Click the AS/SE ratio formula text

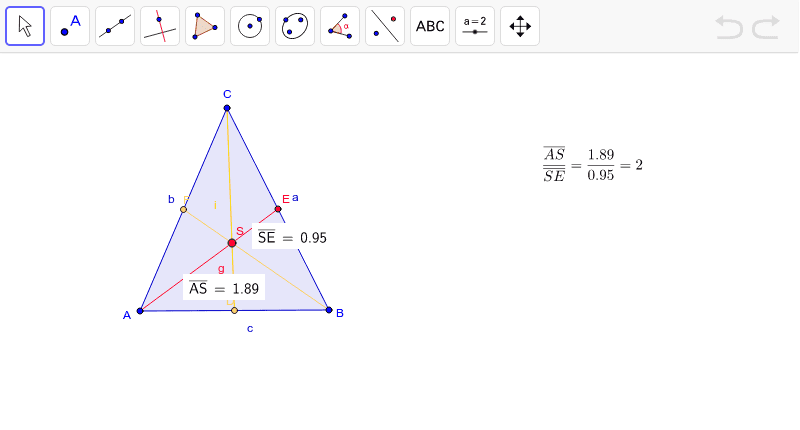[593, 165]
